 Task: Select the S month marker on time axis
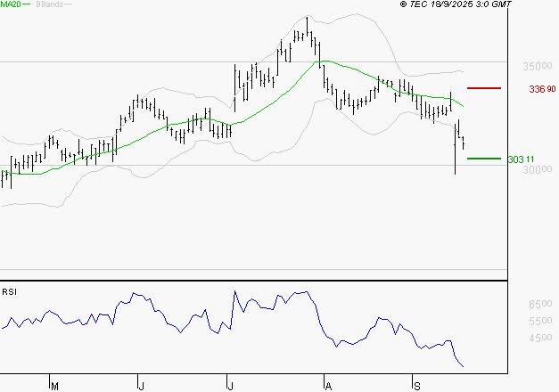[x=416, y=386]
